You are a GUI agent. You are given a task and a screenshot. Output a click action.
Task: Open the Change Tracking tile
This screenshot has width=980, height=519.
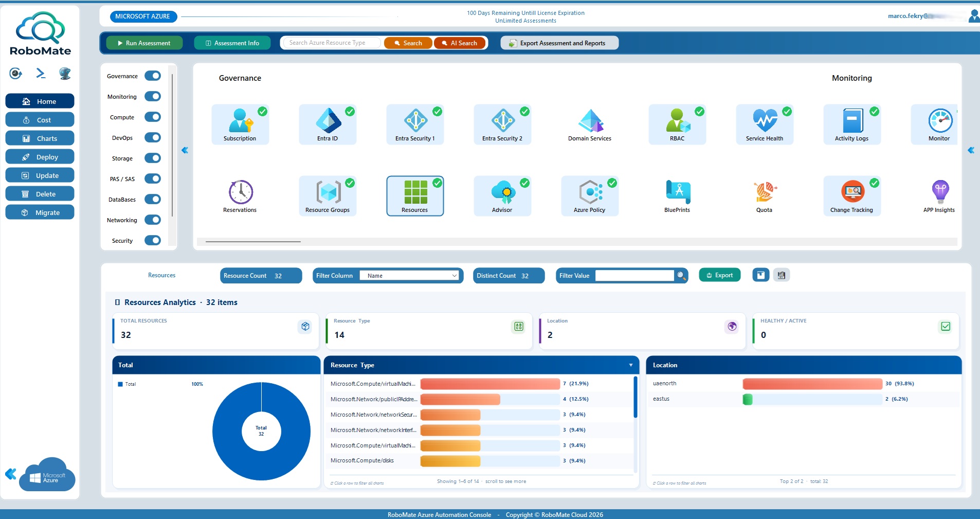coord(852,196)
